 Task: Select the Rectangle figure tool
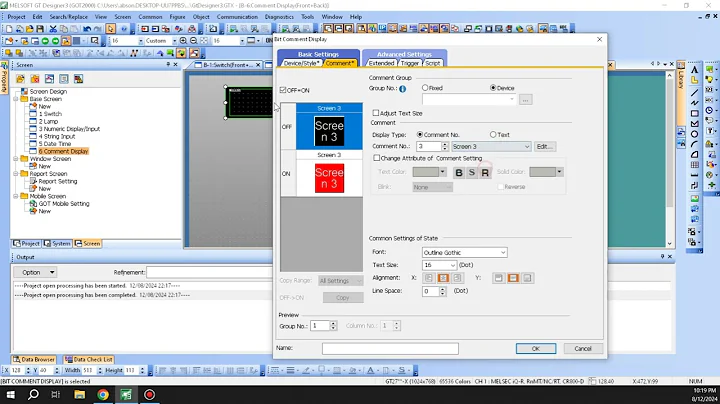[x=694, y=113]
